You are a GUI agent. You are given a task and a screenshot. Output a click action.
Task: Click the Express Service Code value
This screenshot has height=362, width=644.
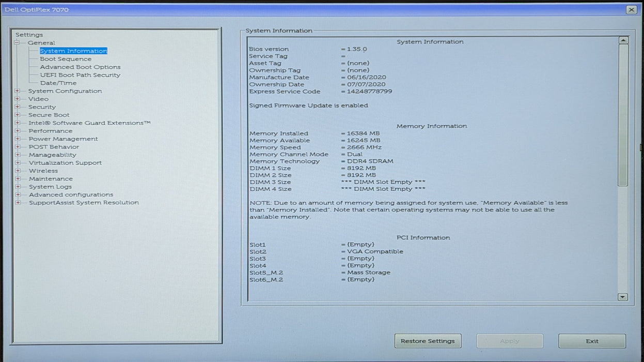(x=369, y=92)
